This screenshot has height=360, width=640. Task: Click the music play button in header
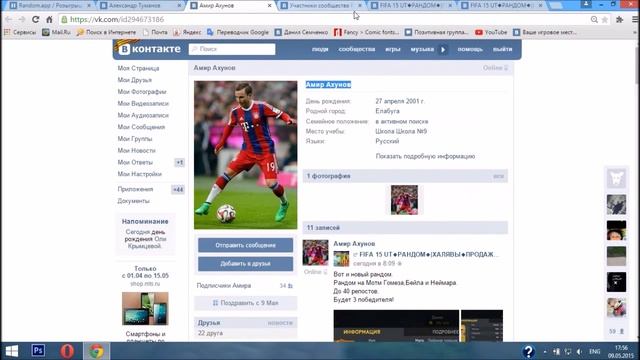tap(443, 49)
